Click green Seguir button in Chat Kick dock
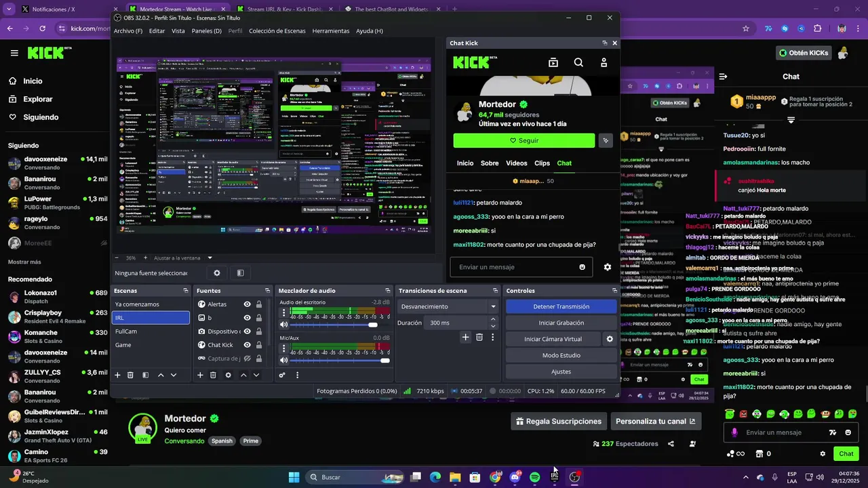868x488 pixels. [x=524, y=140]
